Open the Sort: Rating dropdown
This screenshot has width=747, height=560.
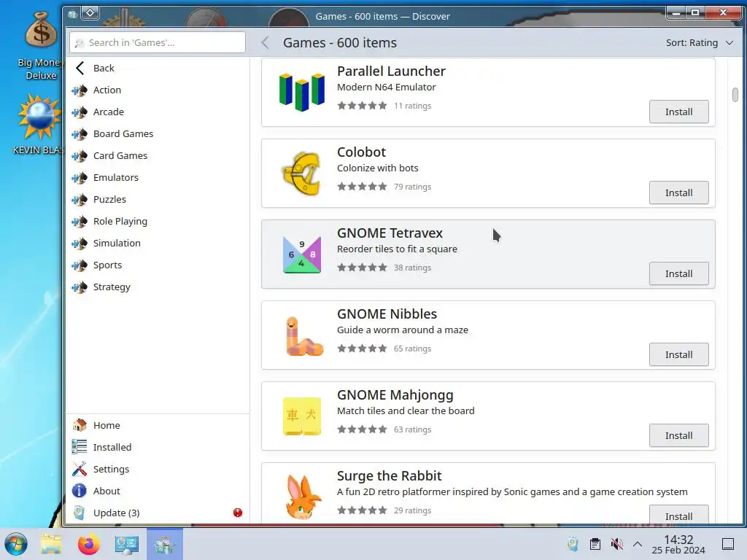pyautogui.click(x=699, y=43)
